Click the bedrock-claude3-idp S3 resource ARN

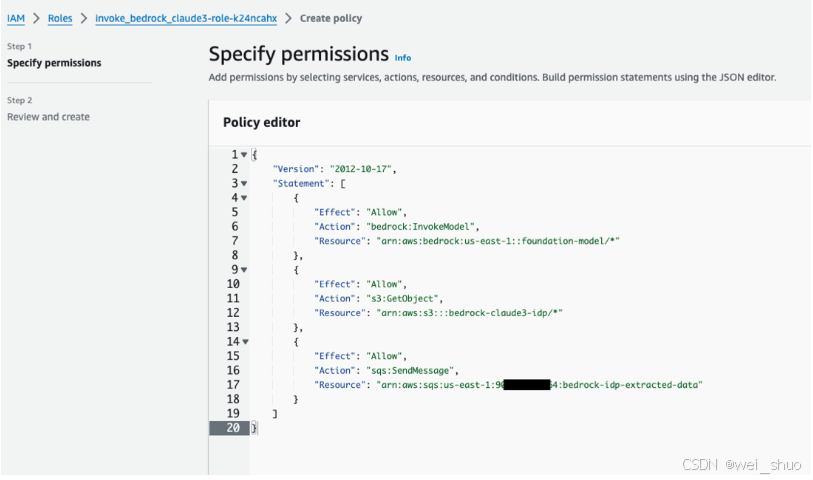click(x=469, y=313)
